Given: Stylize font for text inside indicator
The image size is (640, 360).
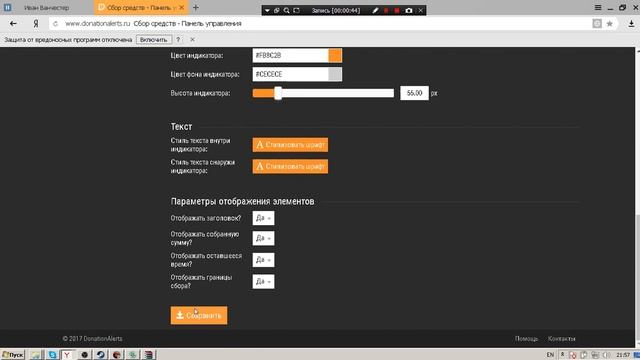Looking at the screenshot, I should tap(290, 145).
